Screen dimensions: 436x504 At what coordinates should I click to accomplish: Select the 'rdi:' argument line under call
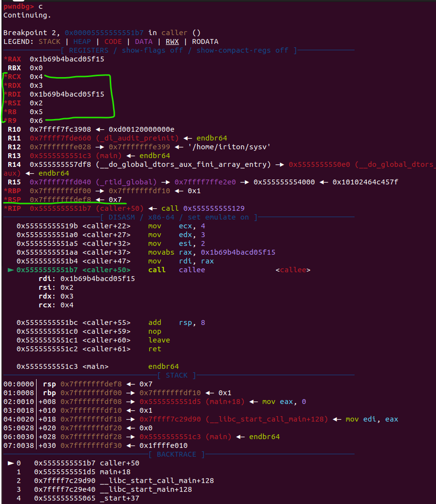(x=87, y=279)
